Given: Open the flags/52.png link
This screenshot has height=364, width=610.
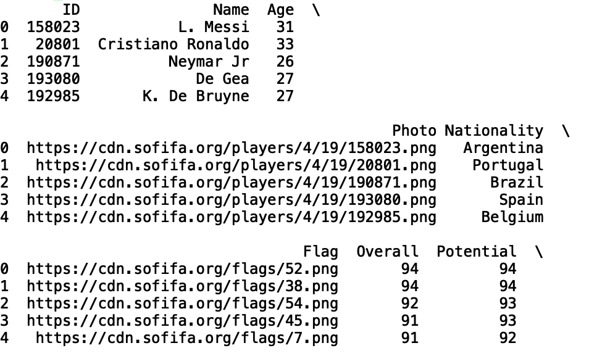Looking at the screenshot, I should pos(183,269).
